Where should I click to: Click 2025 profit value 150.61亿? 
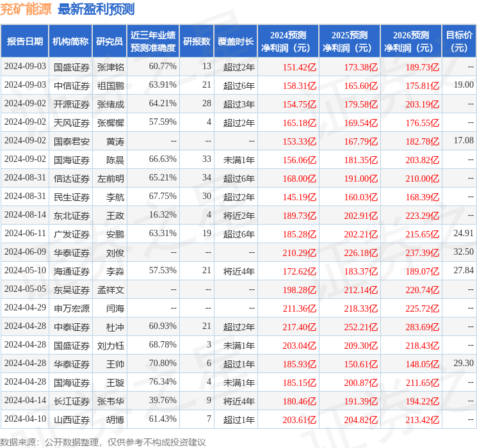pyautogui.click(x=361, y=364)
